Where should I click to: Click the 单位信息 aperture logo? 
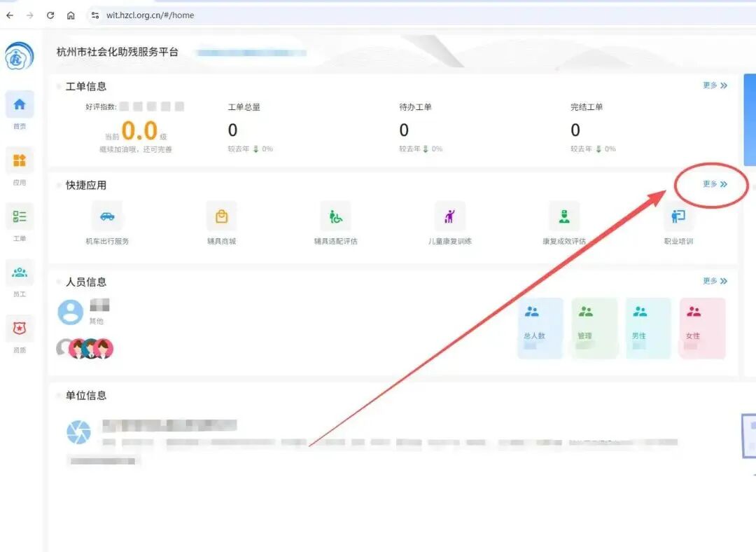(x=78, y=432)
